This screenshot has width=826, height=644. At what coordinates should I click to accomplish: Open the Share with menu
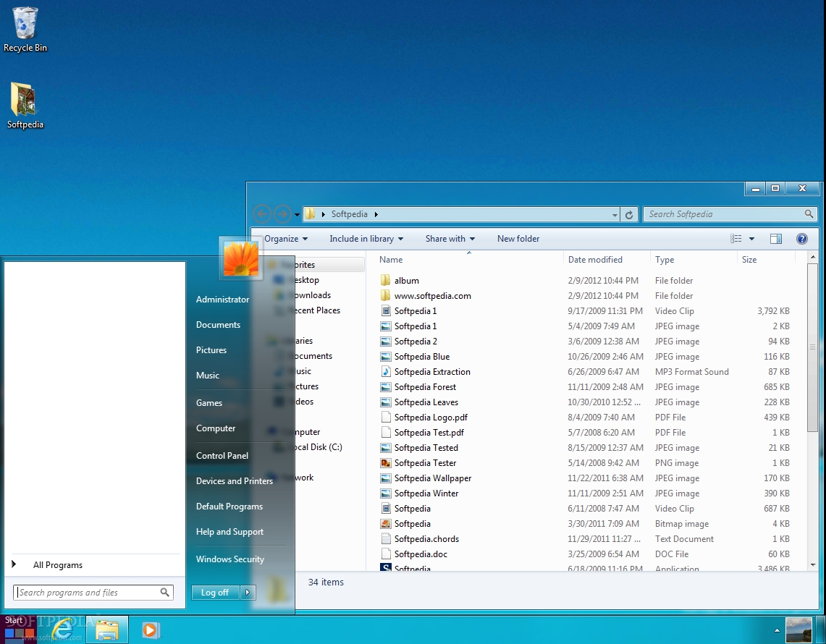tap(450, 239)
